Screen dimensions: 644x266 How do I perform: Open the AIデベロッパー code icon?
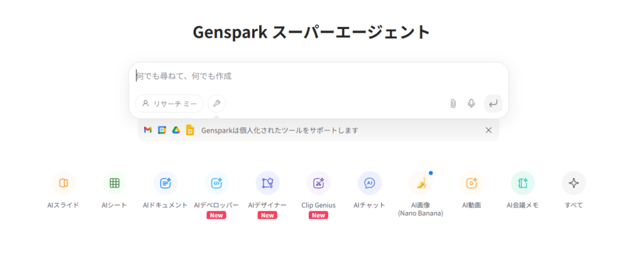coord(216,183)
